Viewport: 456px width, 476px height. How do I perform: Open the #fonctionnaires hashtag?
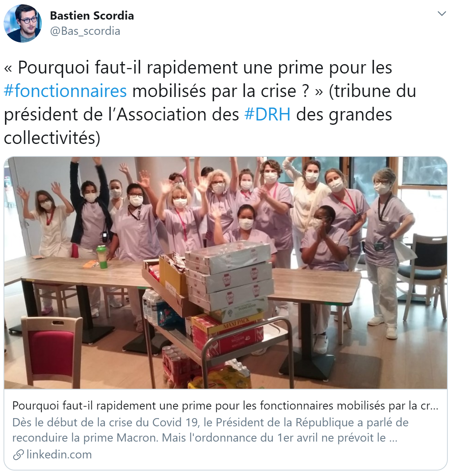pyautogui.click(x=65, y=91)
